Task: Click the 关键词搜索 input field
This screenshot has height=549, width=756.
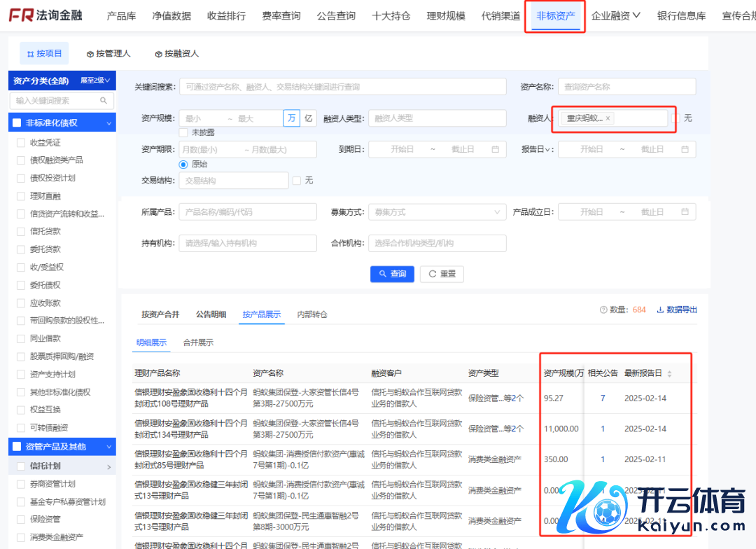Action: (x=342, y=87)
